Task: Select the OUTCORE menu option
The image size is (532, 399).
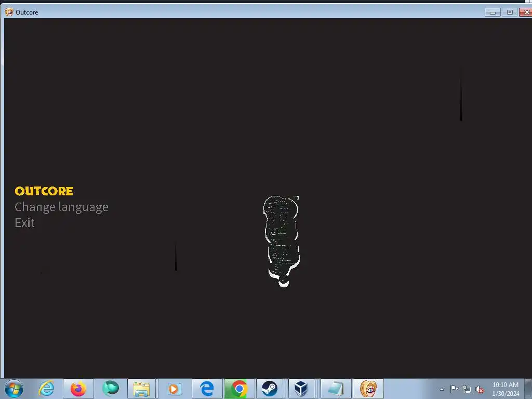Action: coord(44,191)
